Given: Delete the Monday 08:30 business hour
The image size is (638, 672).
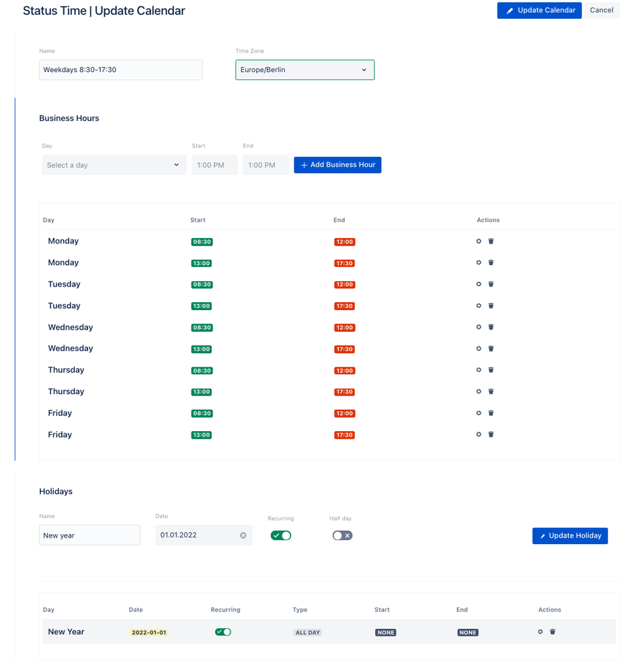Looking at the screenshot, I should pyautogui.click(x=491, y=241).
